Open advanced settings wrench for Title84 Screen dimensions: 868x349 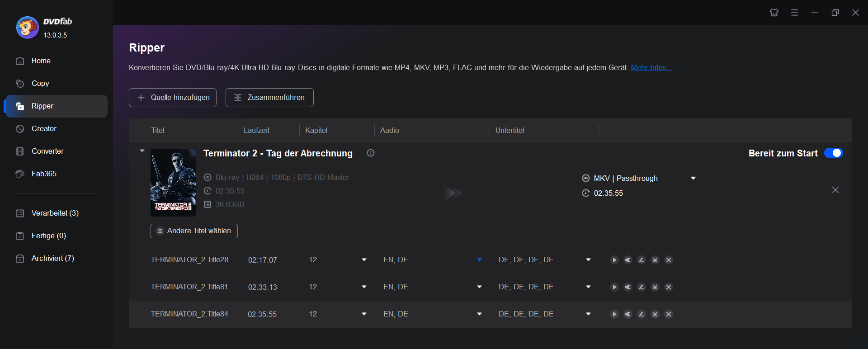[628, 314]
